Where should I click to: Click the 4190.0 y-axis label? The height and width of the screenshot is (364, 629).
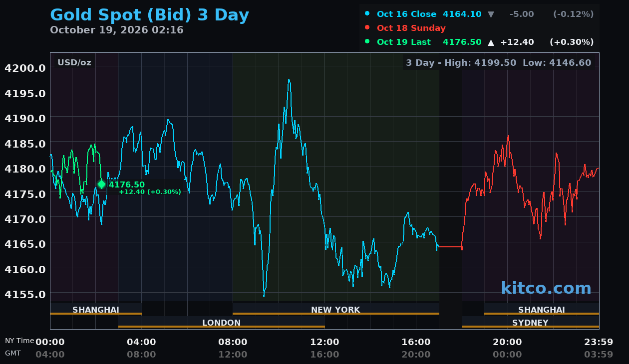tap(25, 118)
